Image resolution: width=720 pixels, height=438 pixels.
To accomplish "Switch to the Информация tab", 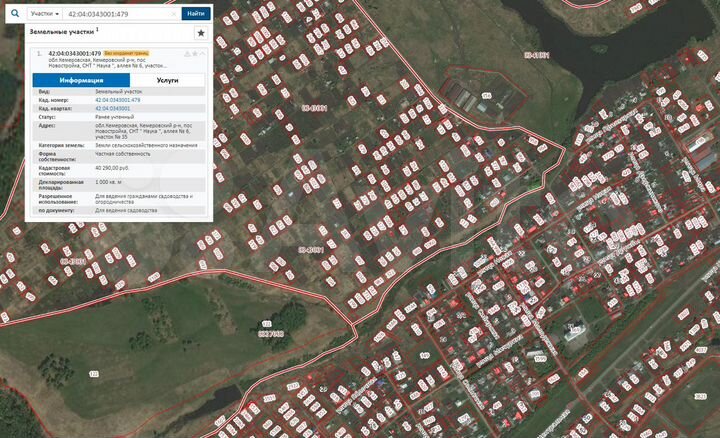I will [81, 80].
